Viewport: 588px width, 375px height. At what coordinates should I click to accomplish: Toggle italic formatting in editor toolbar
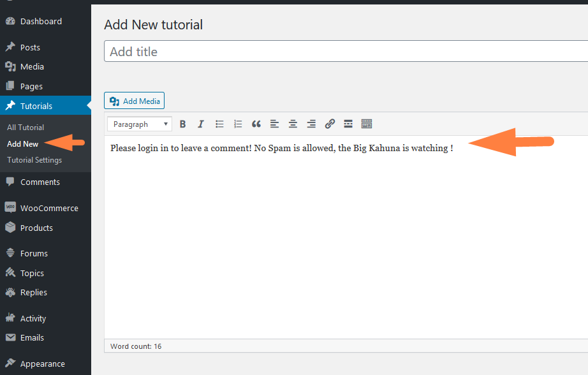(x=201, y=124)
